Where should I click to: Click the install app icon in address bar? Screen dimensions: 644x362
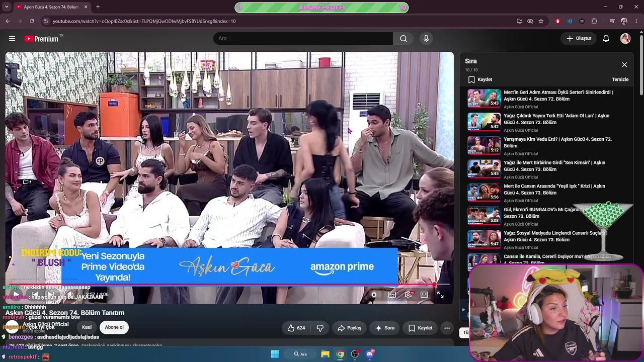pos(519,21)
